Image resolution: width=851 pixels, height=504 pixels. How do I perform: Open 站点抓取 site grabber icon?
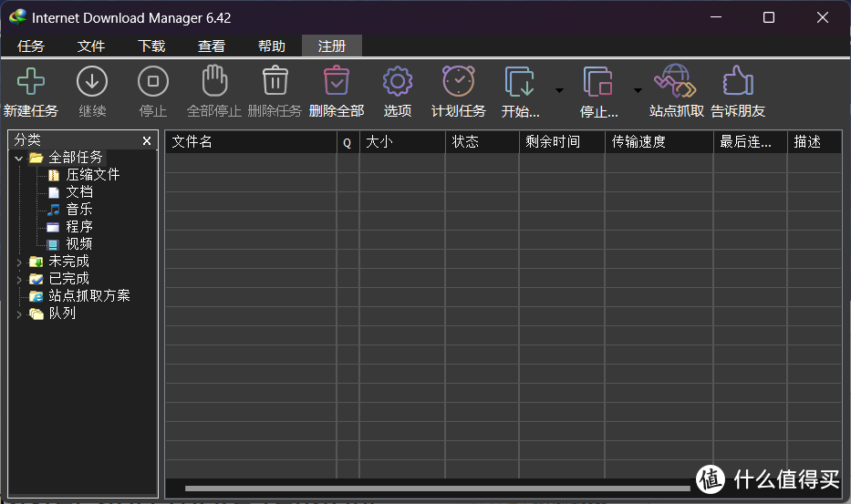[x=675, y=80]
